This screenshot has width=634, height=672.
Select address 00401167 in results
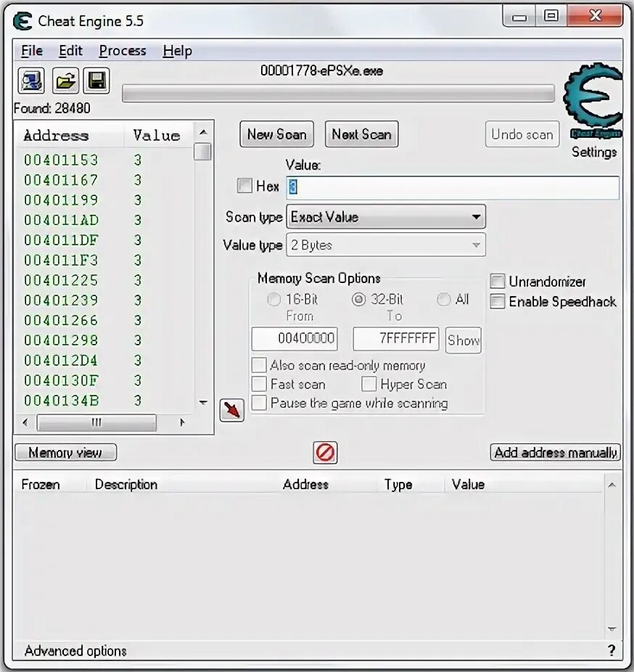(x=61, y=180)
